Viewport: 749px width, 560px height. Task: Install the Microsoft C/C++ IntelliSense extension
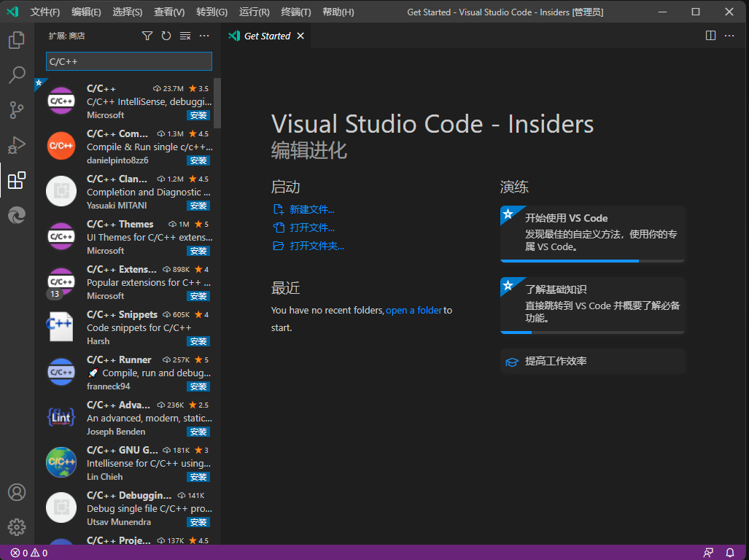coord(198,115)
